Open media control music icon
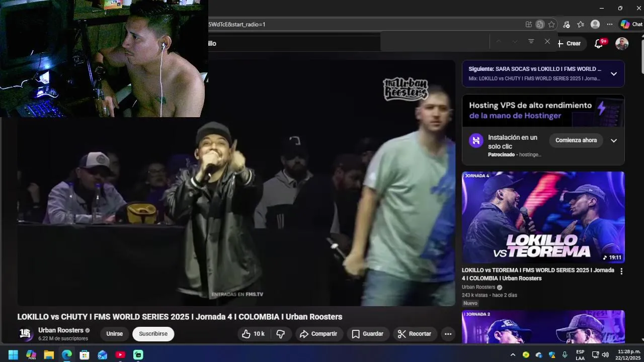Image resolution: width=644 pixels, height=362 pixels. [567, 24]
